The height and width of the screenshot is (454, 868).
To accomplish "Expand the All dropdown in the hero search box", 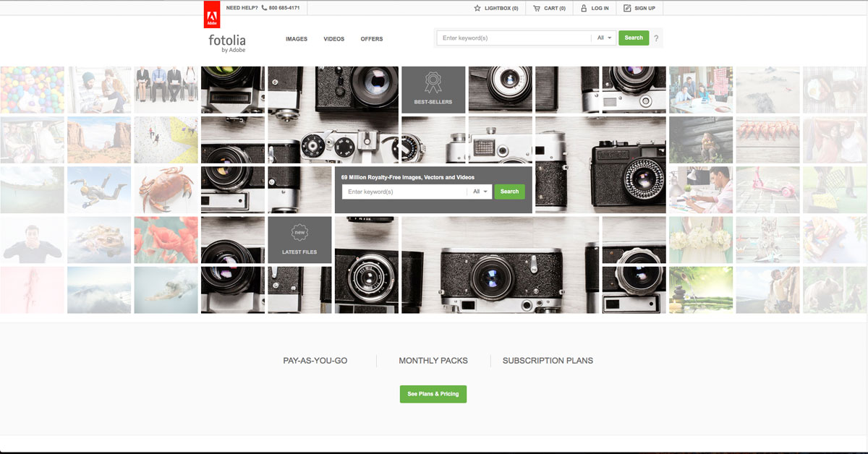I will tap(480, 192).
